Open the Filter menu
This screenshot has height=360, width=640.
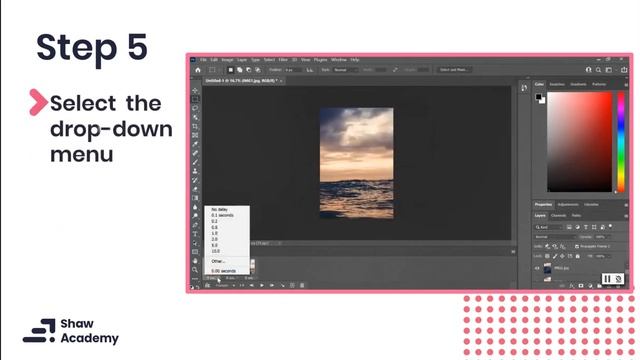[x=283, y=60]
